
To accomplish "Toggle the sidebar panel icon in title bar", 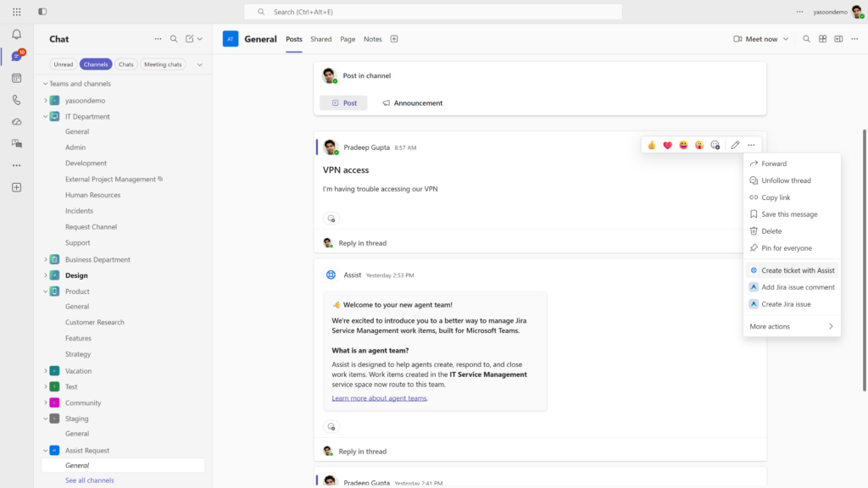I will (42, 12).
